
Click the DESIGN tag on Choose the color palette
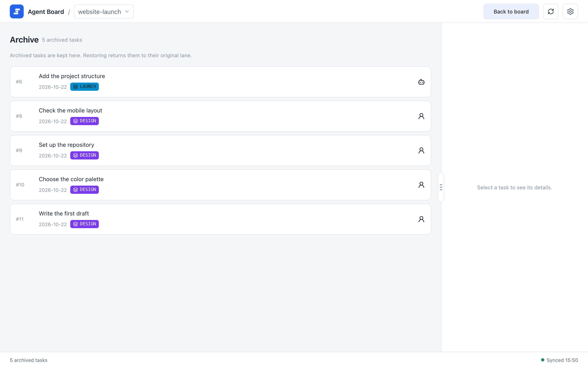[84, 190]
